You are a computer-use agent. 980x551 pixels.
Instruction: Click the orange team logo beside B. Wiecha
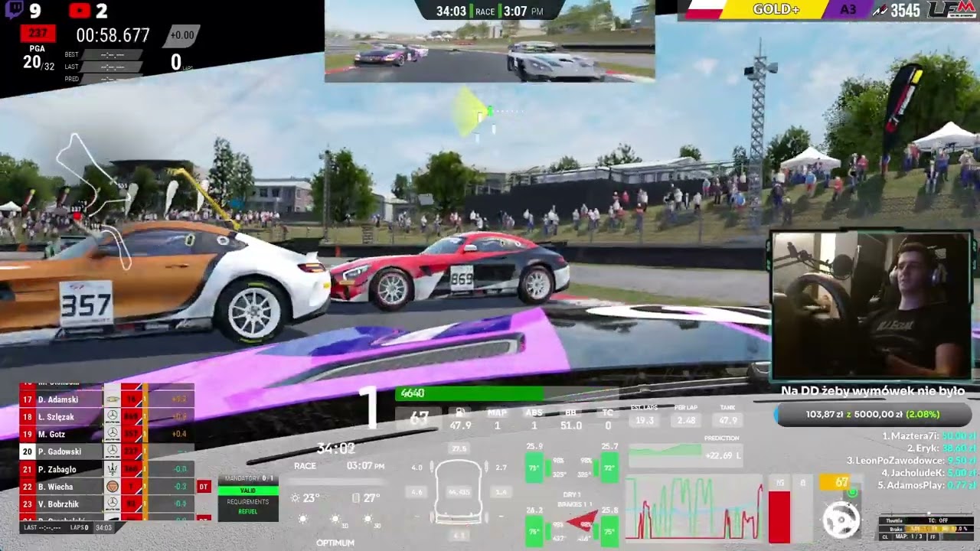[112, 487]
